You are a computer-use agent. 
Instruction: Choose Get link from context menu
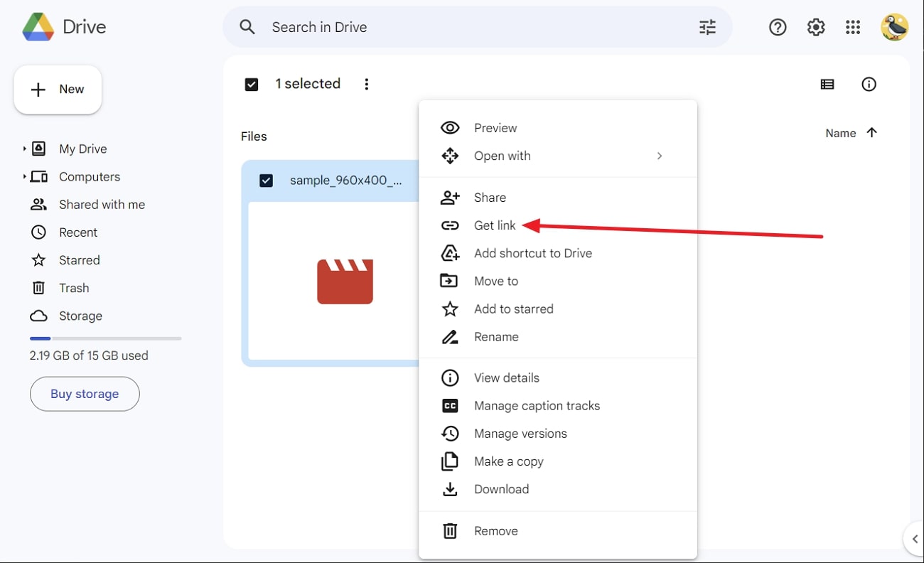495,225
